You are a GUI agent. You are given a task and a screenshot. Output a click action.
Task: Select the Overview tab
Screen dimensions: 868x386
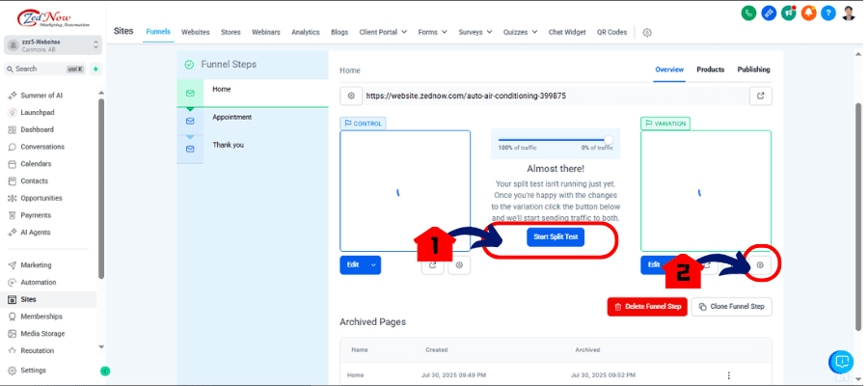pos(669,69)
